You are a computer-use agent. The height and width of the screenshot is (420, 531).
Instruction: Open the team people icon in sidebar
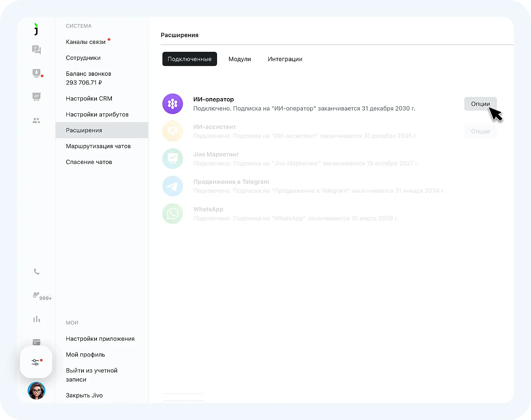coord(36,121)
